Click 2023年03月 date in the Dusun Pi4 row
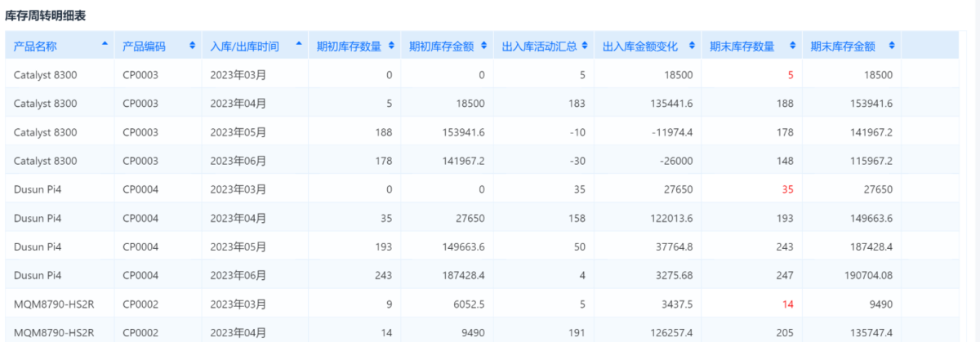Viewport: 980px width, 342px height. click(x=238, y=189)
